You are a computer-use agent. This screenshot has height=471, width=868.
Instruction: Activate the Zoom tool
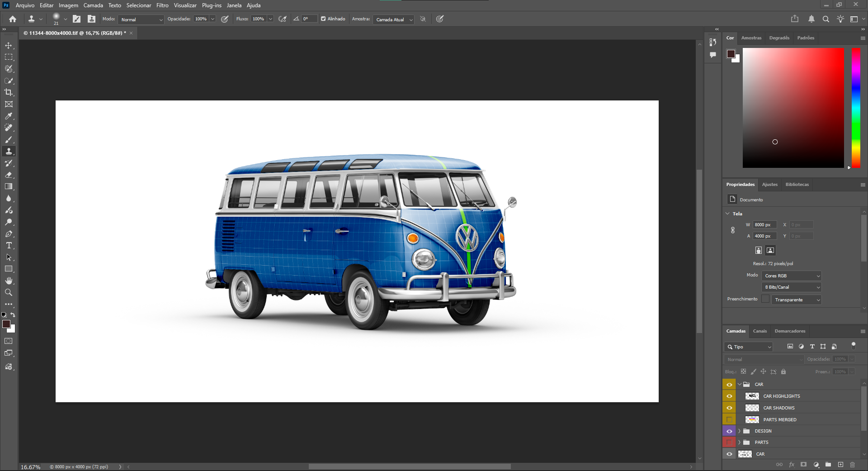point(9,293)
